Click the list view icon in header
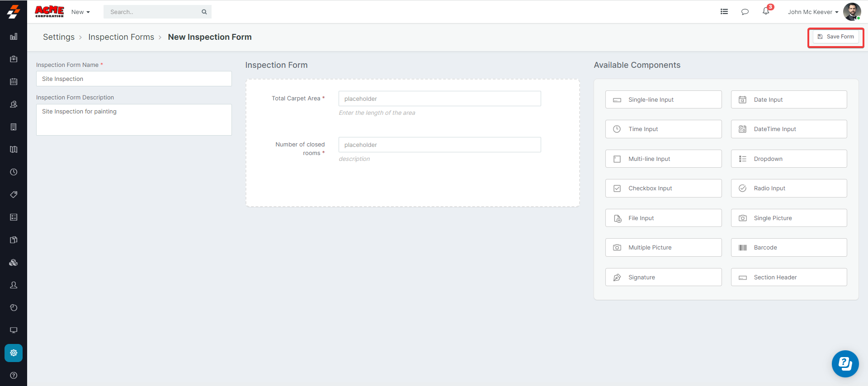Image resolution: width=868 pixels, height=386 pixels. (x=724, y=12)
